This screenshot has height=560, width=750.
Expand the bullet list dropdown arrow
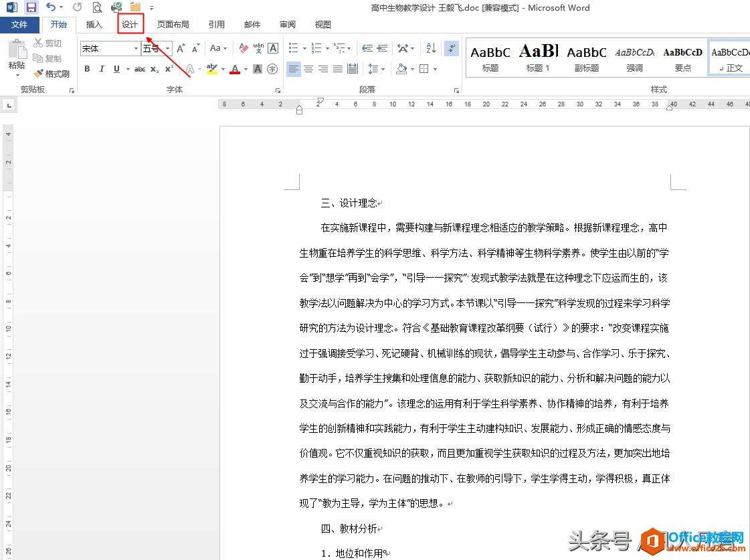(304, 48)
